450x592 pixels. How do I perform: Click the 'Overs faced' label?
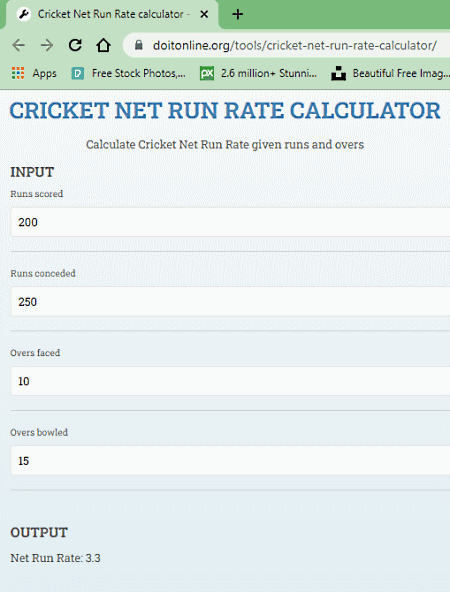tap(35, 353)
